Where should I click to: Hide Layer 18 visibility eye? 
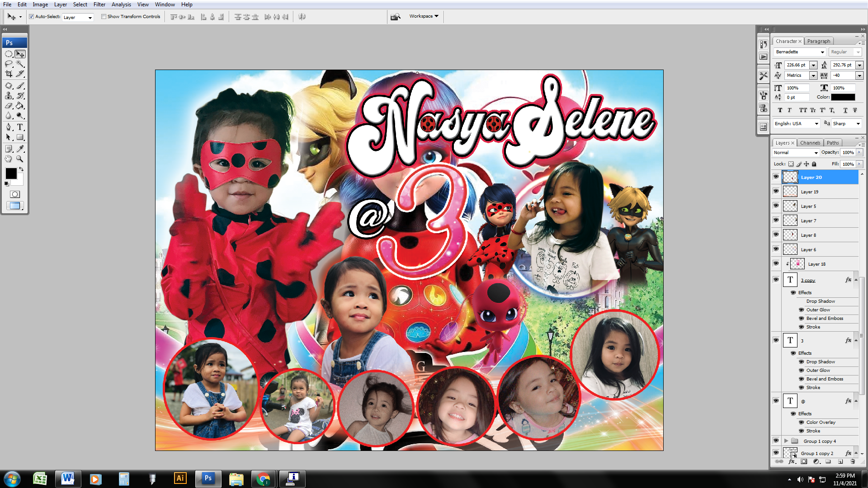[776, 263]
